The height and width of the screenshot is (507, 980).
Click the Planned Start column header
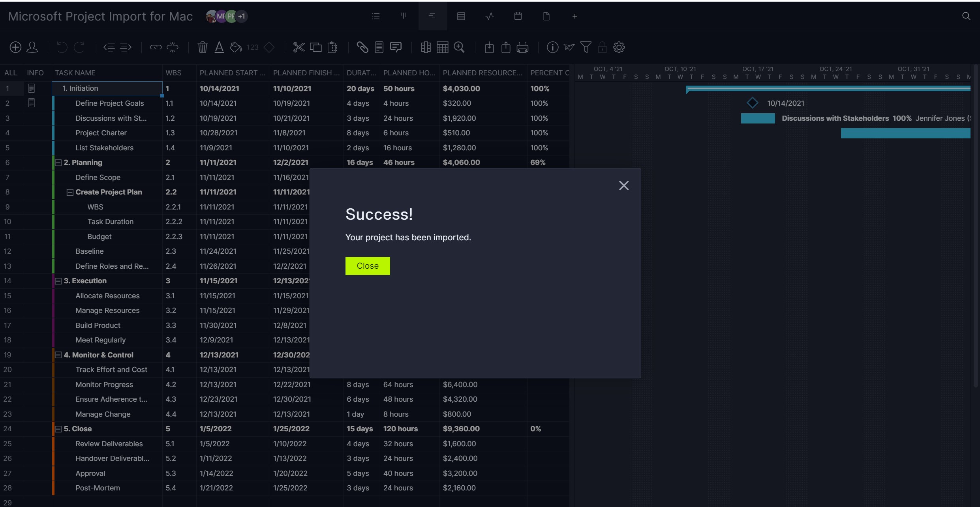click(232, 73)
